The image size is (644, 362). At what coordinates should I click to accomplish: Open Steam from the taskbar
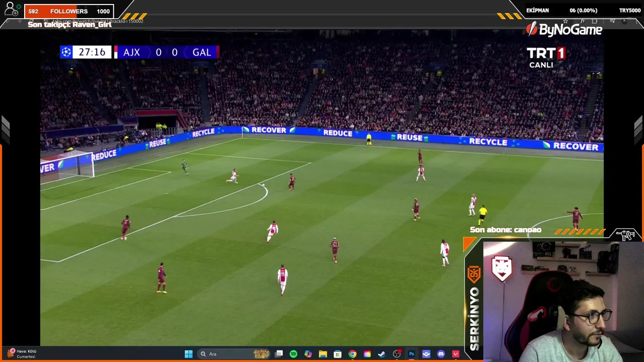382,354
